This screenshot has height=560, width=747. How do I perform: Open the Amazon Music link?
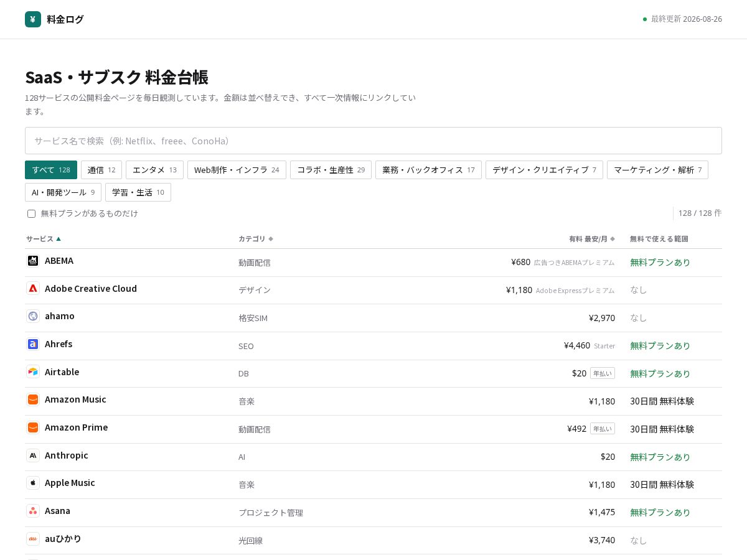pyautogui.click(x=75, y=399)
